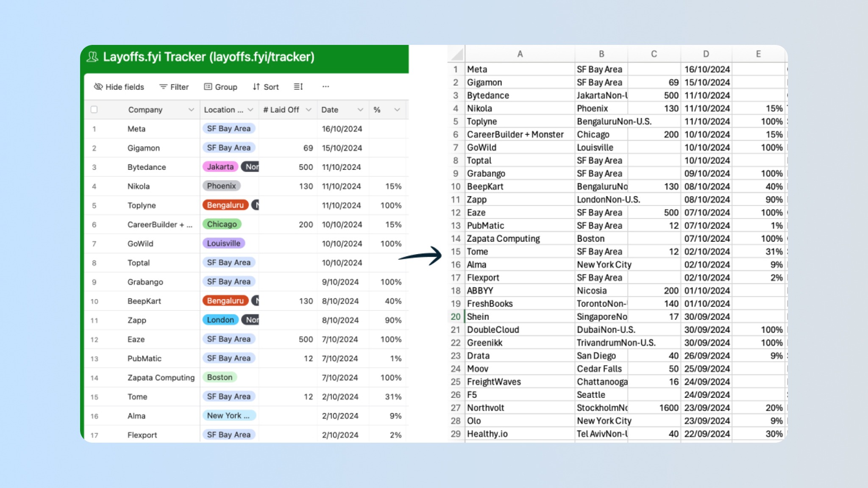Click the DoubleCloud cell in spreadsheet

point(520,330)
